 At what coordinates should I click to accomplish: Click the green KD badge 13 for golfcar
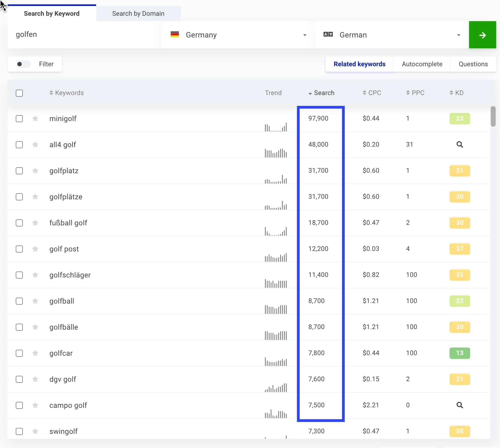(x=460, y=353)
